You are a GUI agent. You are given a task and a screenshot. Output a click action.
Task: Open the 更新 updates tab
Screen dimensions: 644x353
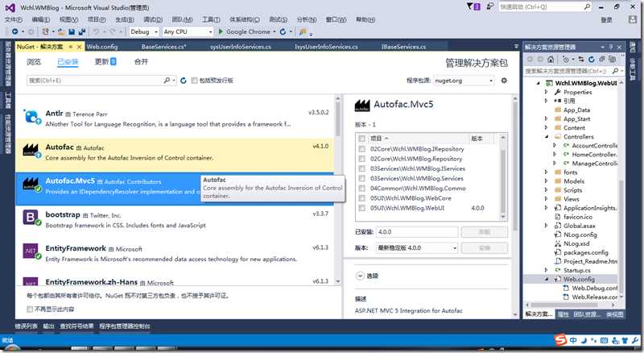point(105,62)
